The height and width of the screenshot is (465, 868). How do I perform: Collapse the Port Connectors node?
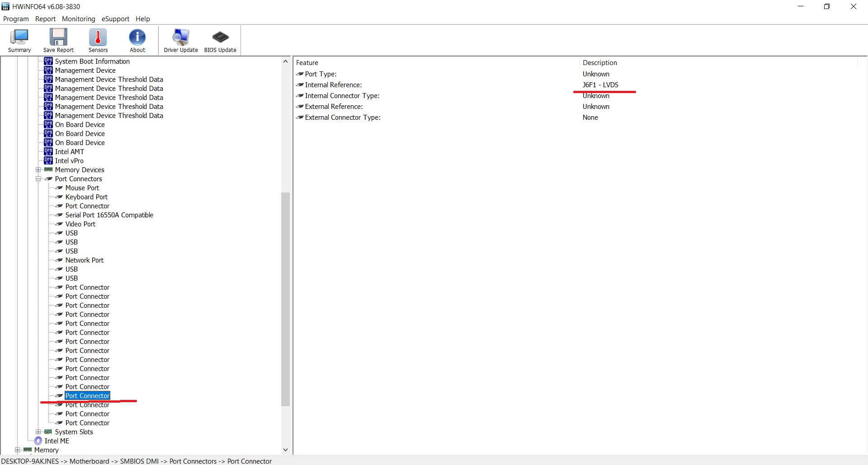pyautogui.click(x=38, y=179)
